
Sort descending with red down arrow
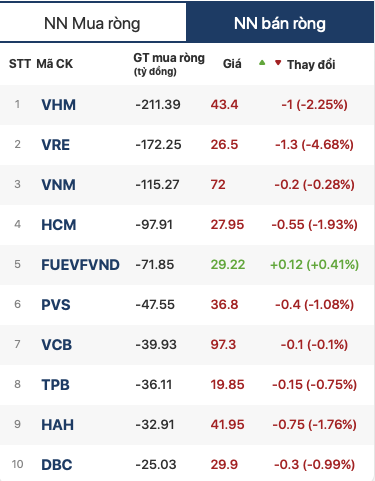[x=278, y=62]
